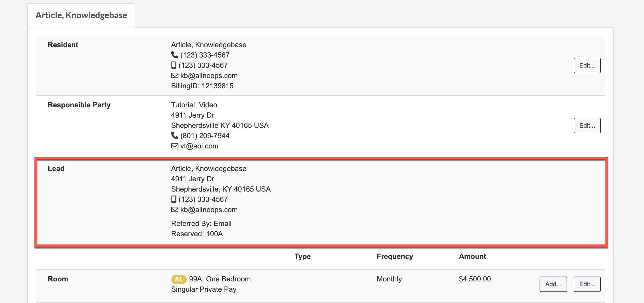This screenshot has height=303, width=644.
Task: Click the Edit button in Room row
Action: (587, 284)
